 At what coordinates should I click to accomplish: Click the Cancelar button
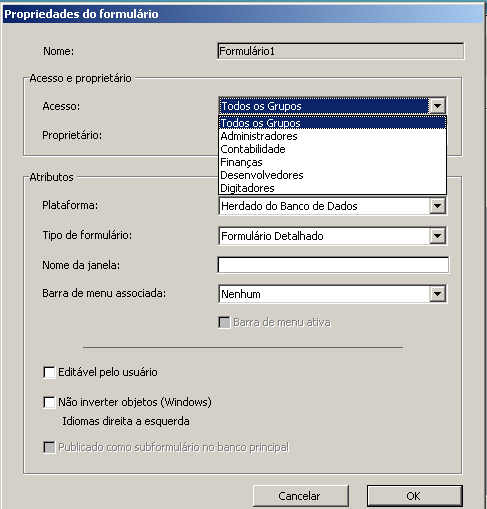[x=301, y=496]
